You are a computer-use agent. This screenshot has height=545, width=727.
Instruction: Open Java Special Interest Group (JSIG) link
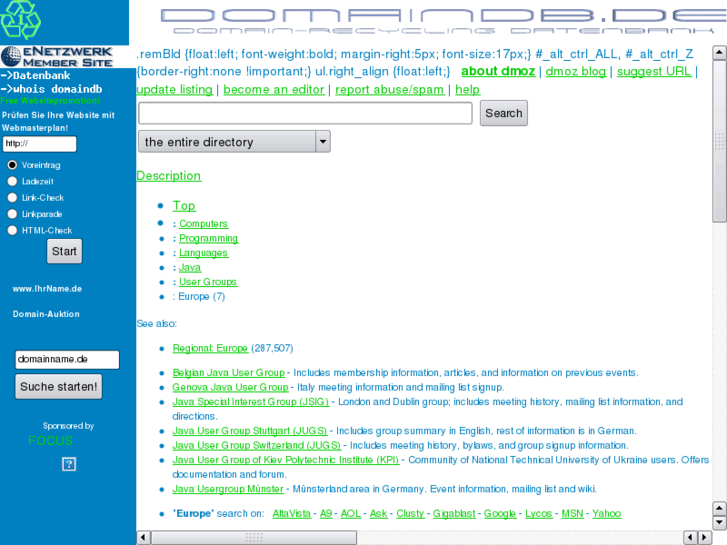[x=251, y=402]
